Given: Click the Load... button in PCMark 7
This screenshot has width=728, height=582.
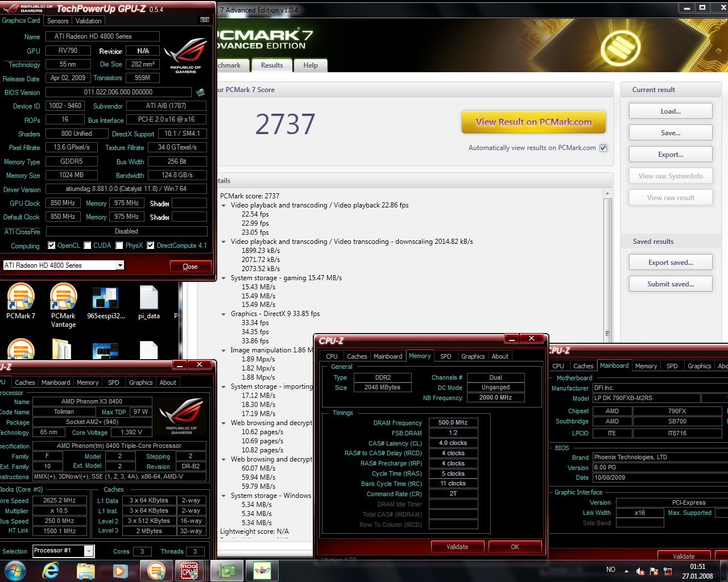Looking at the screenshot, I should click(671, 111).
